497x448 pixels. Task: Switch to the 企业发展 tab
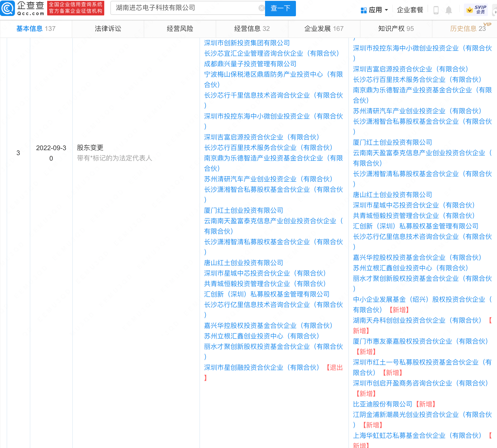click(324, 29)
